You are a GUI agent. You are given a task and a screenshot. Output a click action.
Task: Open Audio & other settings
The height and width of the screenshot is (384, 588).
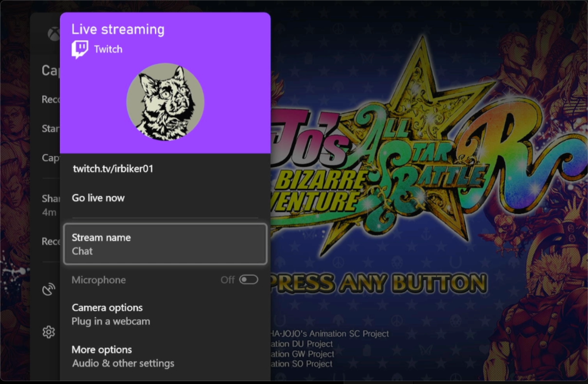[x=123, y=363]
